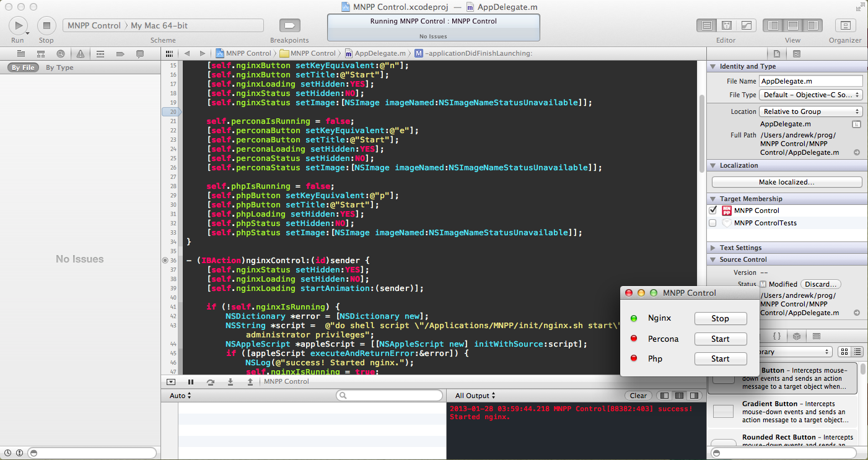This screenshot has width=868, height=460.
Task: Click the variables view search field
Action: [388, 396]
